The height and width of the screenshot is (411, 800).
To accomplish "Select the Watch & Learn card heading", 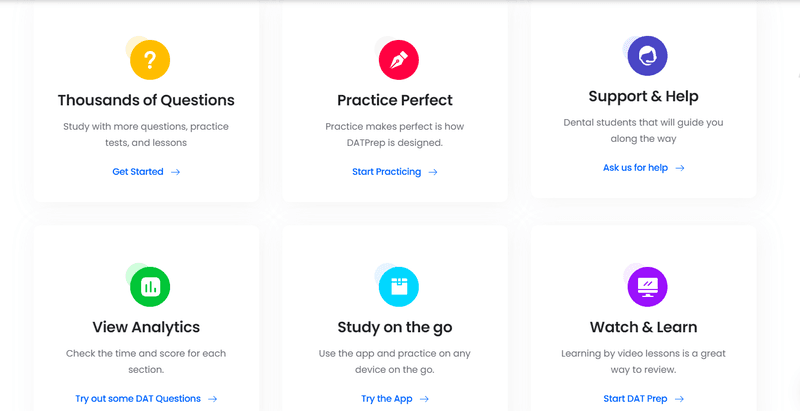I will (643, 327).
